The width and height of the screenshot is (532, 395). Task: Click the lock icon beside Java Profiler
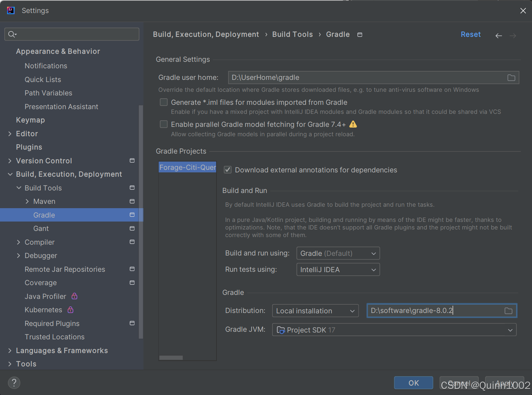tap(74, 296)
